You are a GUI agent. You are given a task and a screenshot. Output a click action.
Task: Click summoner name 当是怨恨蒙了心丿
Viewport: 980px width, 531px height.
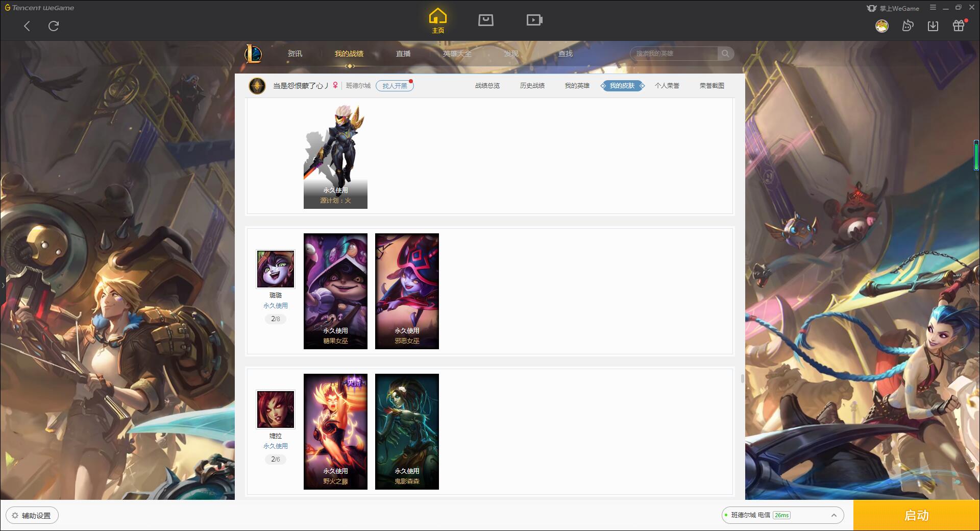click(301, 86)
